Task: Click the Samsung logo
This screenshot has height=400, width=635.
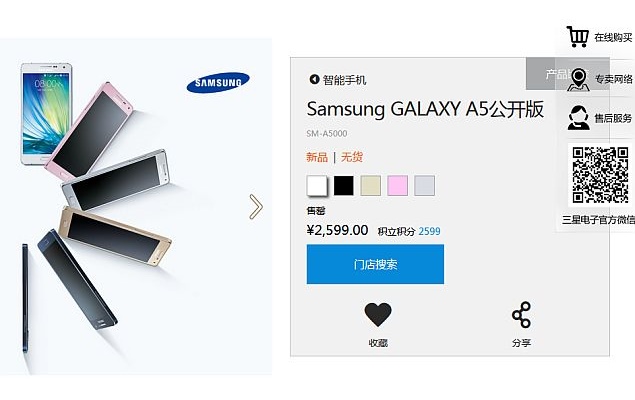Action: click(217, 81)
